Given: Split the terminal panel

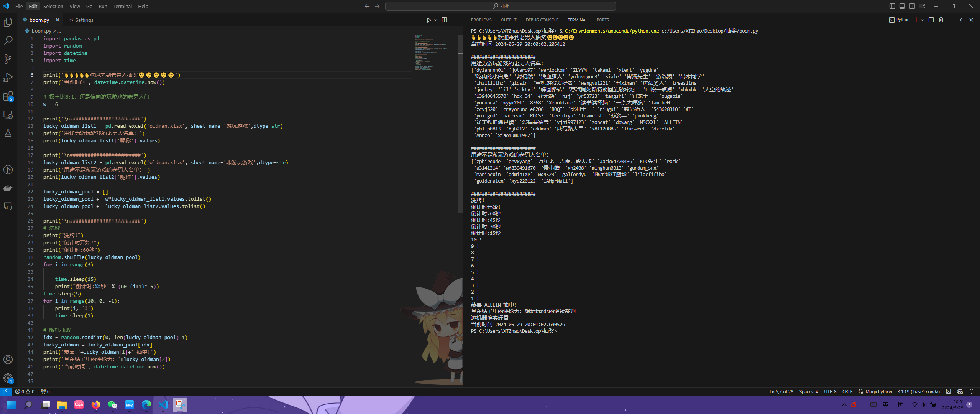Looking at the screenshot, I should pos(931,20).
